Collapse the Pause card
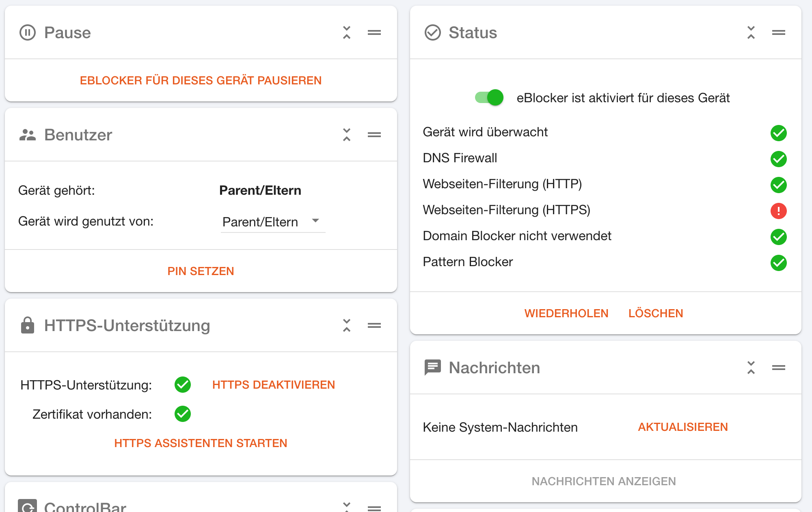The image size is (812, 512). 347,32
